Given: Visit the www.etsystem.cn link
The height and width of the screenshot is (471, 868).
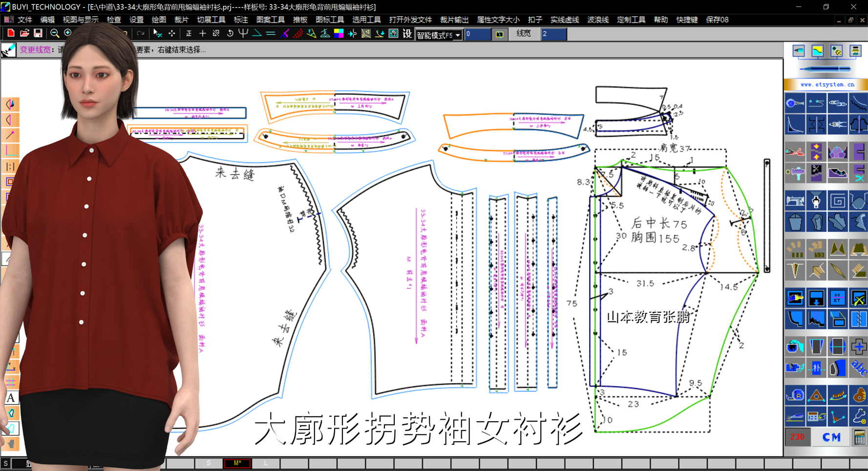Looking at the screenshot, I should pyautogui.click(x=827, y=85).
